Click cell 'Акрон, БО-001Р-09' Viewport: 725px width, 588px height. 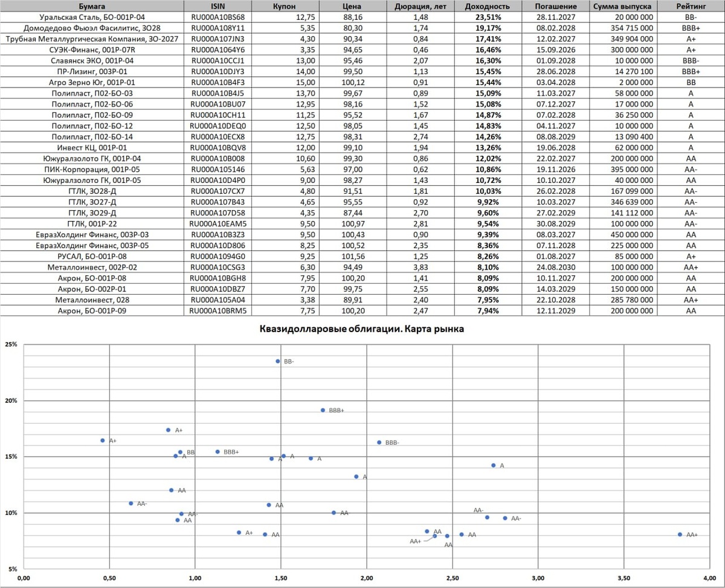tap(92, 310)
